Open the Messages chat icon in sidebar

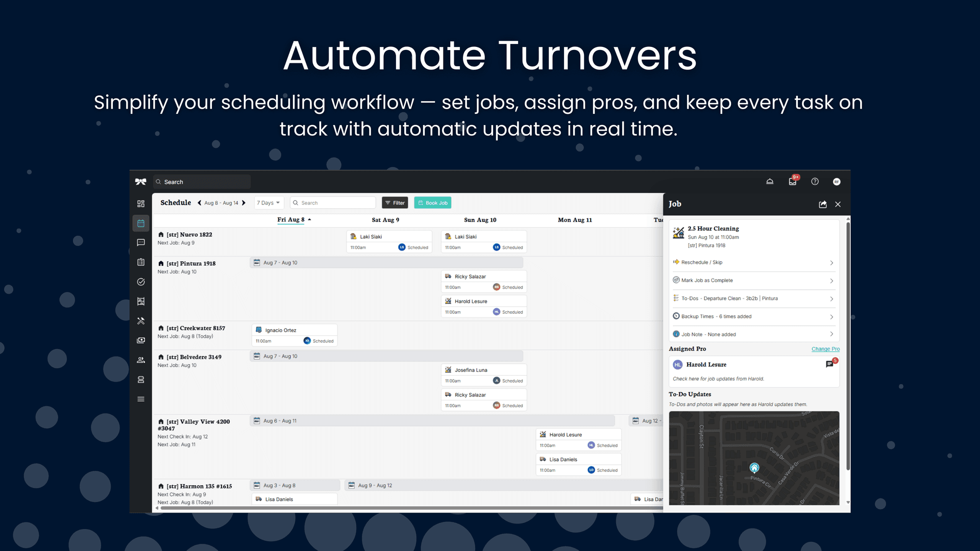(141, 242)
